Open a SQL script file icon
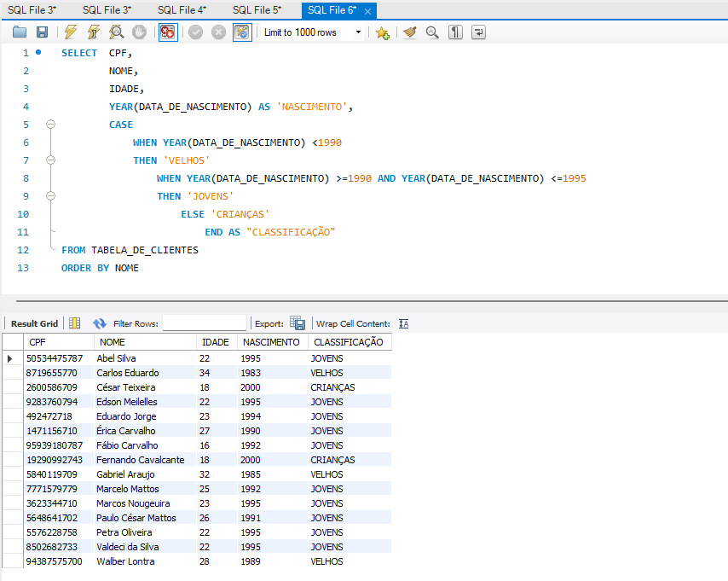 20,32
